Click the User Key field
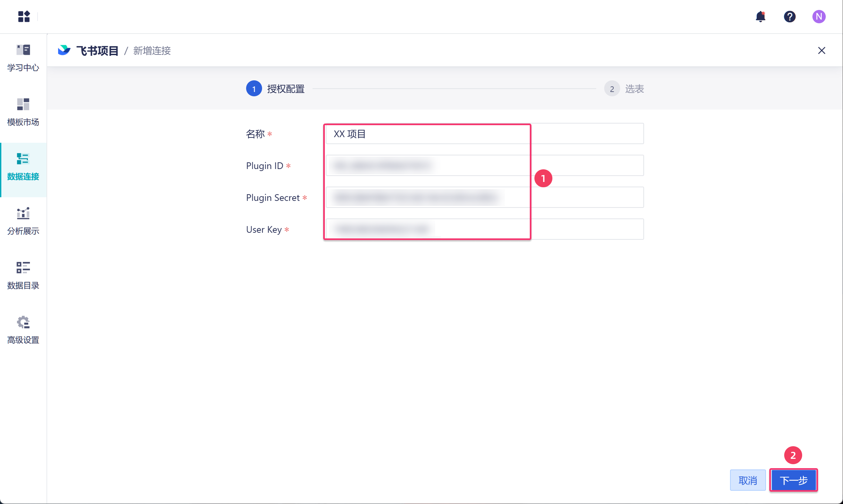This screenshot has height=504, width=843. (x=484, y=229)
